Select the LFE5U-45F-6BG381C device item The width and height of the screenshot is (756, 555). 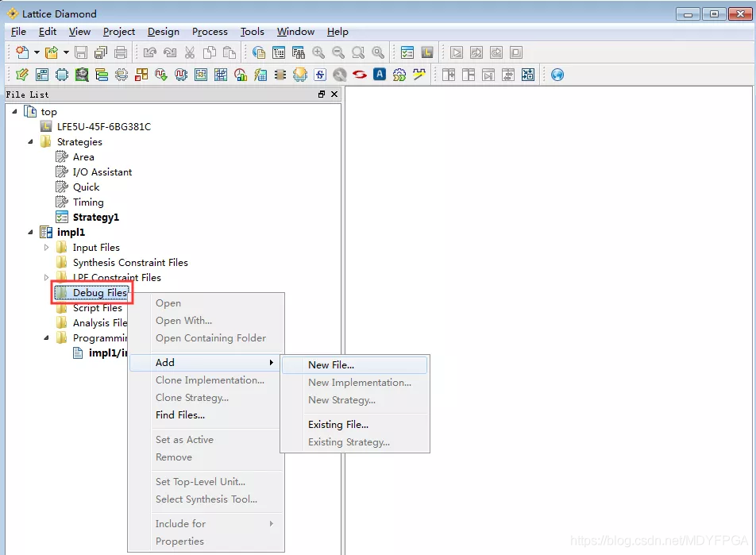[x=104, y=127]
